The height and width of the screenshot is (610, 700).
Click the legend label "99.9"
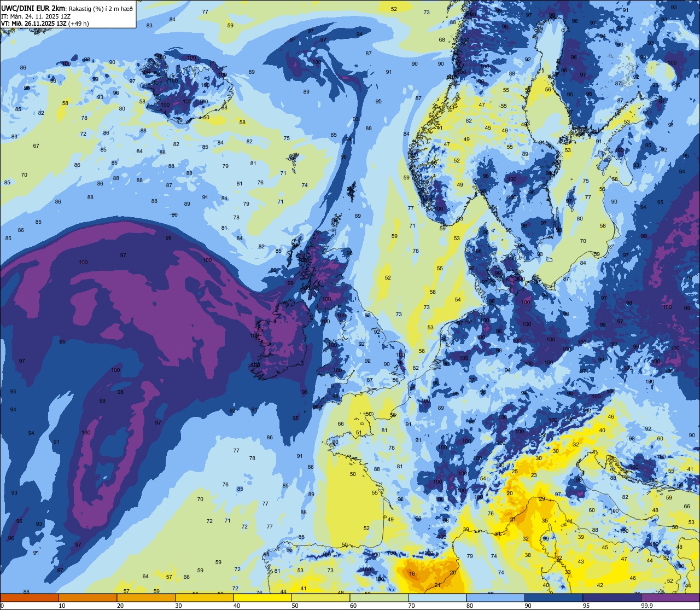pyautogui.click(x=647, y=606)
